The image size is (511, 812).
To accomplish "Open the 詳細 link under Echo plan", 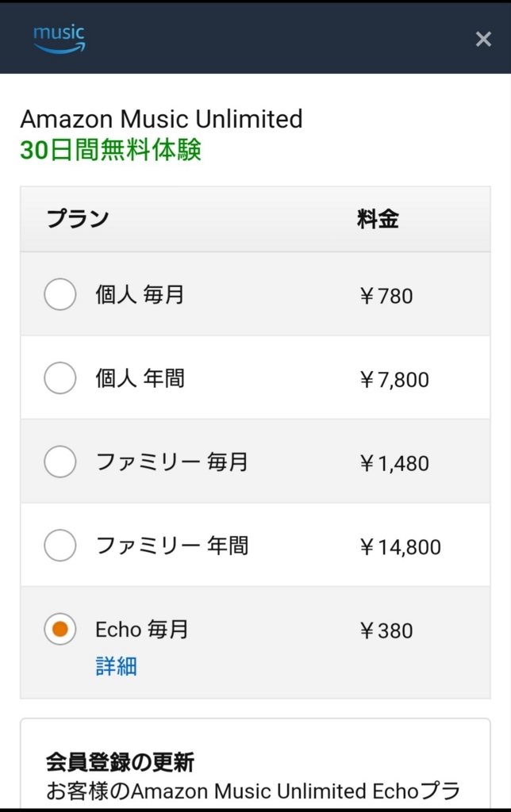I will tap(116, 666).
